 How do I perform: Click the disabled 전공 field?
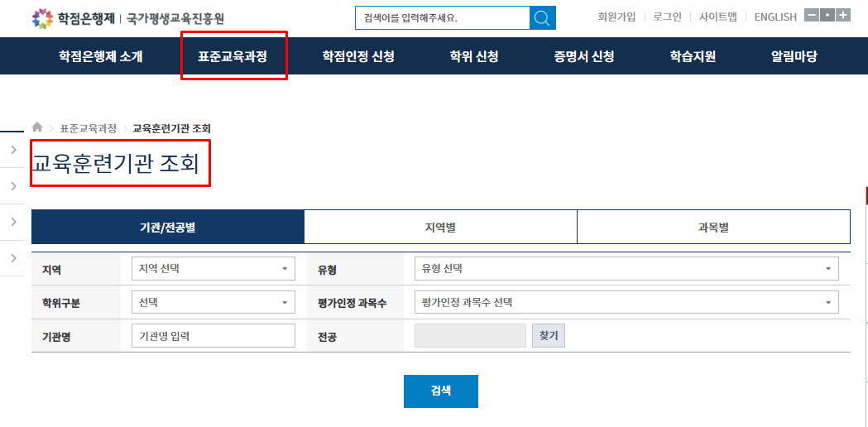point(470,336)
